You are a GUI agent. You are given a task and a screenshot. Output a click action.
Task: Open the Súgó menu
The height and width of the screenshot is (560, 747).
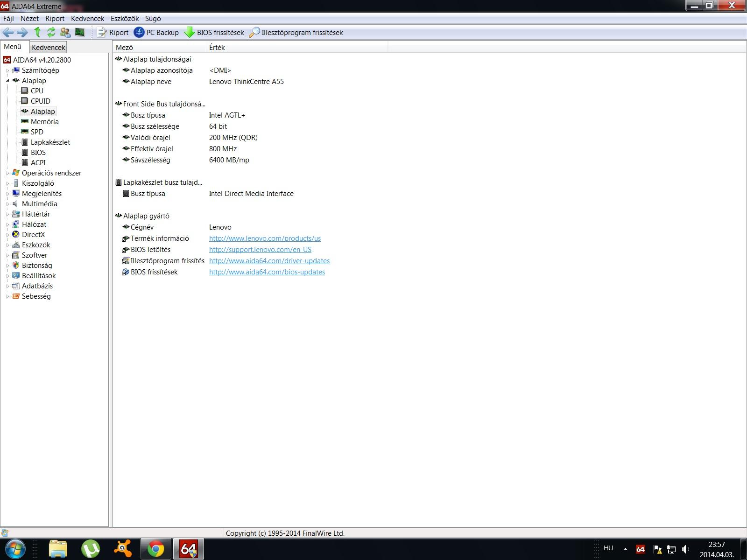[x=153, y=19]
